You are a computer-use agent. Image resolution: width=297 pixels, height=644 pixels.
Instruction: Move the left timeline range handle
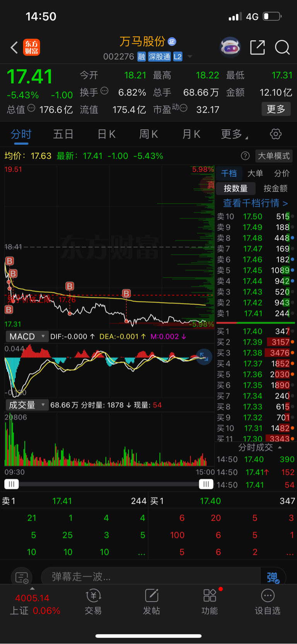(x=12, y=484)
